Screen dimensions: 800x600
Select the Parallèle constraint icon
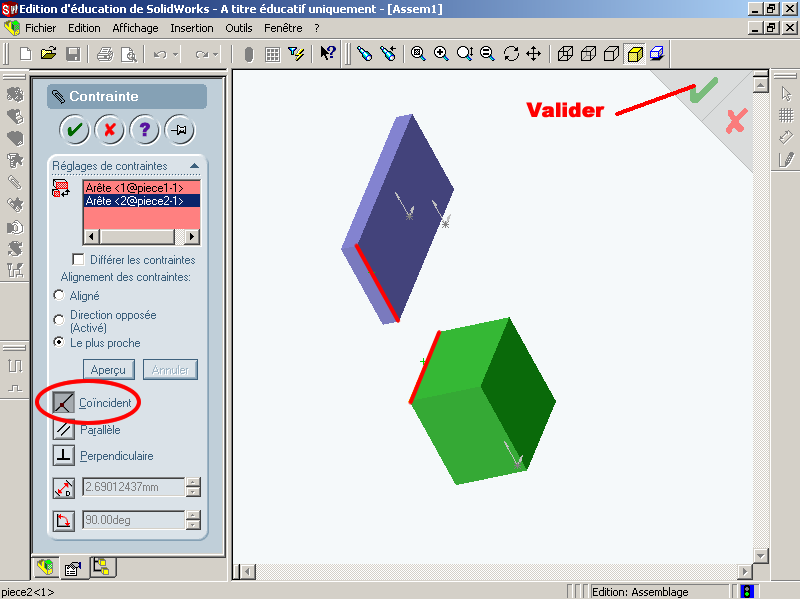coord(64,430)
